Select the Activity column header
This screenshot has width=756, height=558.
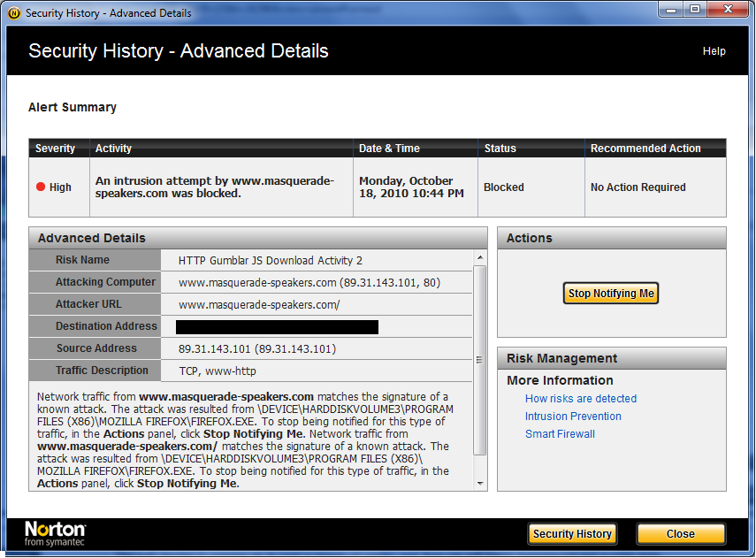[x=221, y=149]
